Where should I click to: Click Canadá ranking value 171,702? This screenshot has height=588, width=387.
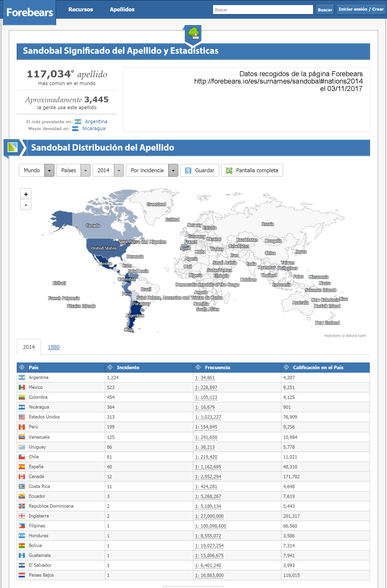click(291, 477)
